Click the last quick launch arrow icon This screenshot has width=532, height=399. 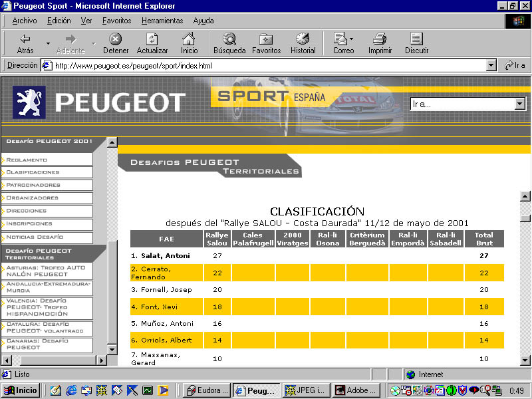tap(163, 390)
